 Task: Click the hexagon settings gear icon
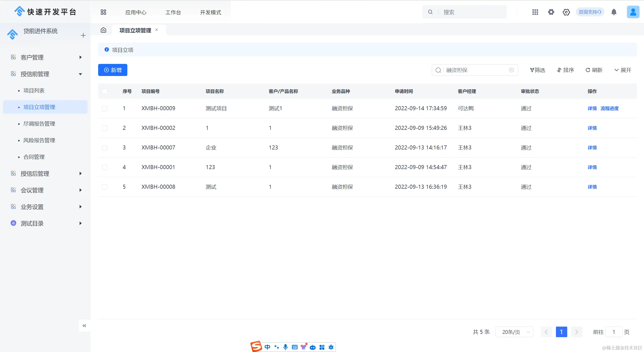click(566, 12)
